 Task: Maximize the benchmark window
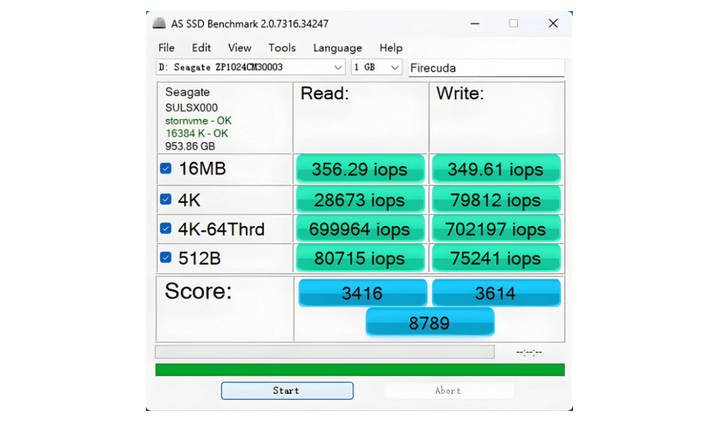pos(513,23)
